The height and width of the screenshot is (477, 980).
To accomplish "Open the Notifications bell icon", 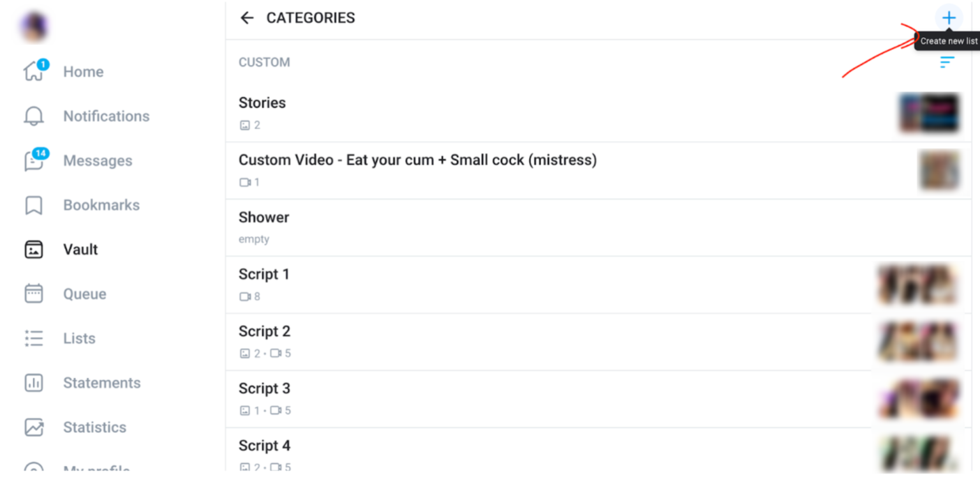I will click(33, 116).
